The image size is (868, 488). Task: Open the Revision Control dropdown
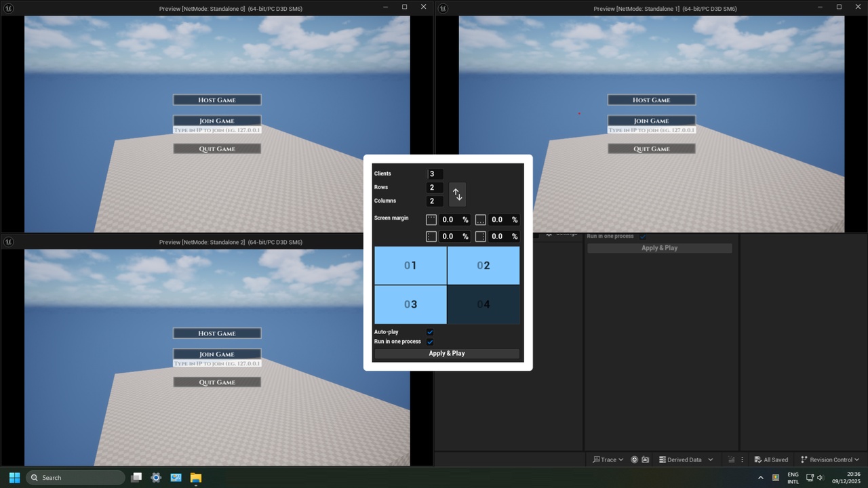click(830, 460)
